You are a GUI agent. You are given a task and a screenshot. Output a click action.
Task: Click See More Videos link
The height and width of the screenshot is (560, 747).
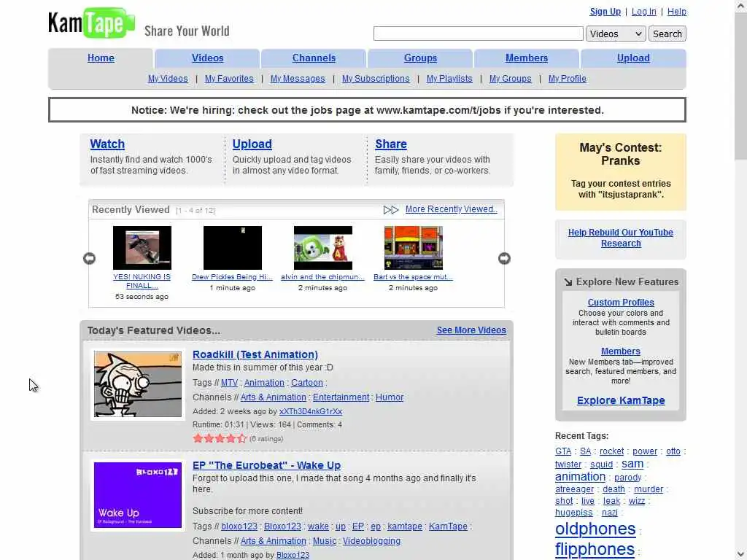coord(472,330)
